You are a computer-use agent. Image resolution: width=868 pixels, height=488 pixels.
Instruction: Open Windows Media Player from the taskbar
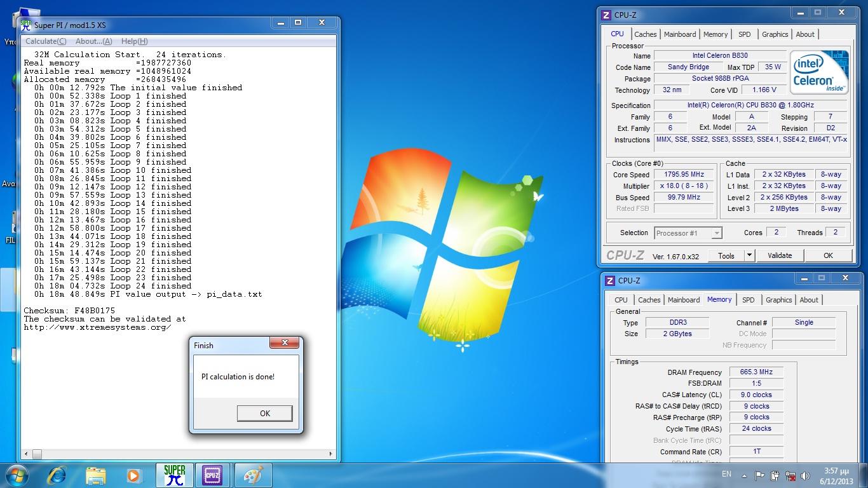pyautogui.click(x=133, y=475)
